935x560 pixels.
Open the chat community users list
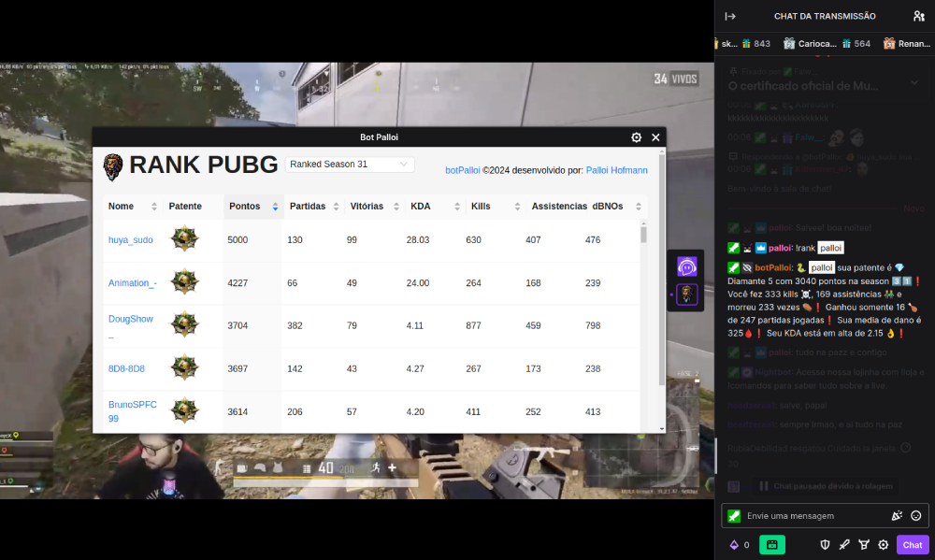tap(919, 16)
